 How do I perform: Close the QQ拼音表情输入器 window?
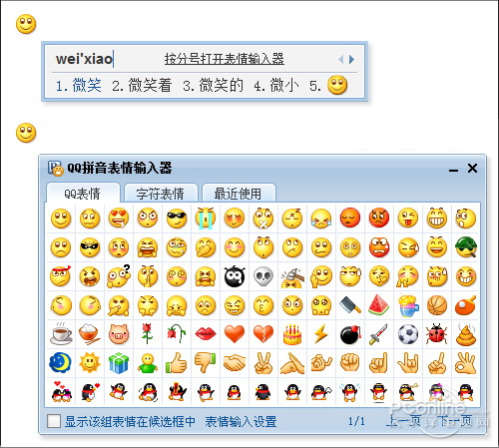coord(472,168)
